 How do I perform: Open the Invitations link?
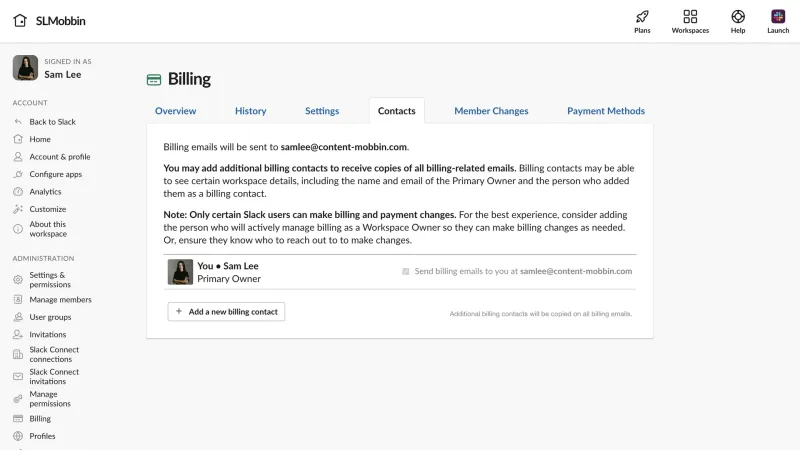click(47, 334)
